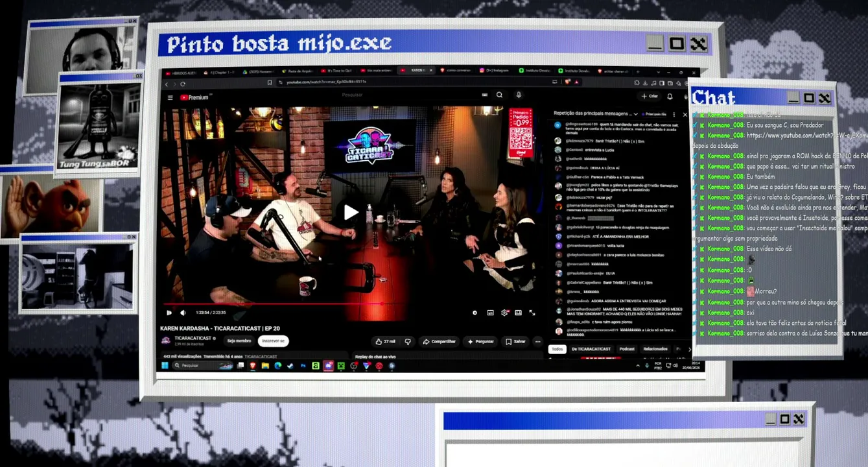Toggle autoplay in the video player
Image resolution: width=868 pixels, height=467 pixels.
(x=475, y=313)
